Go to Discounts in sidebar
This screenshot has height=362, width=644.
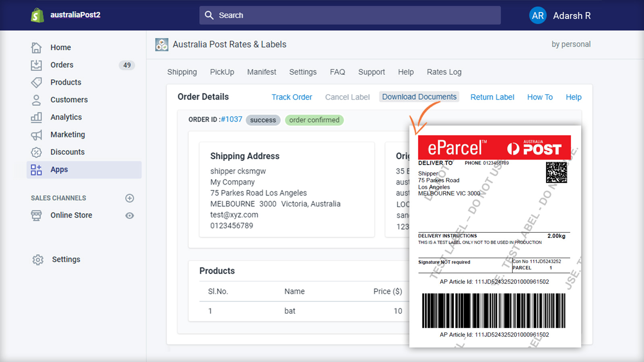67,152
